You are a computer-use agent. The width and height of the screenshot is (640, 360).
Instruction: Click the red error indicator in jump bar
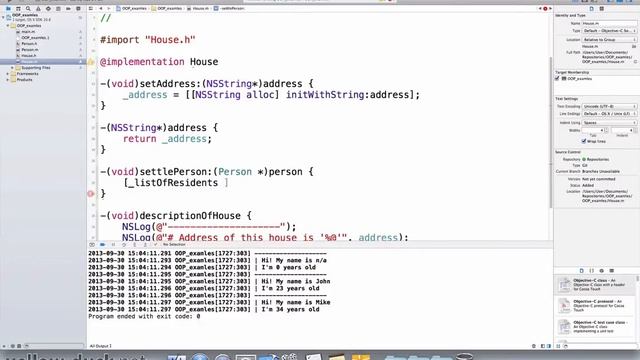point(545,9)
